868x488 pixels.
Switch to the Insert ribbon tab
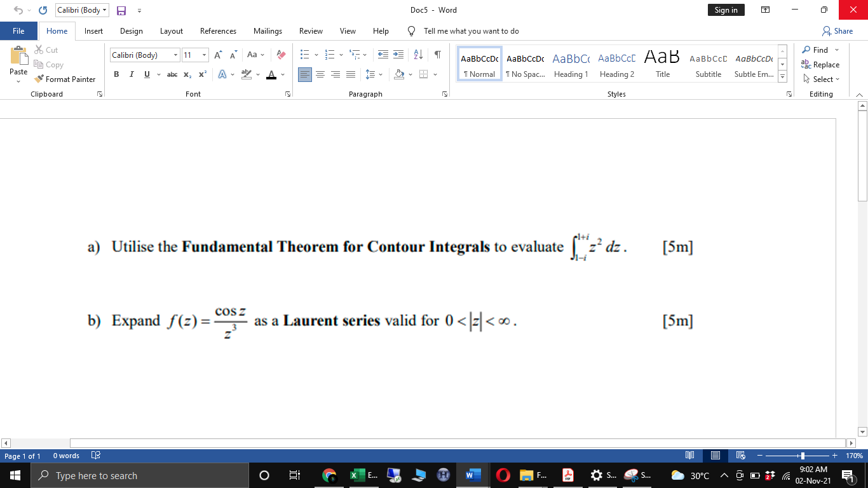click(x=93, y=30)
